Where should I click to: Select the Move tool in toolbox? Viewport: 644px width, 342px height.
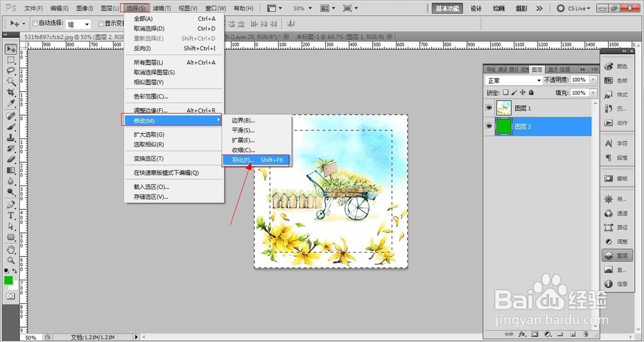11,49
